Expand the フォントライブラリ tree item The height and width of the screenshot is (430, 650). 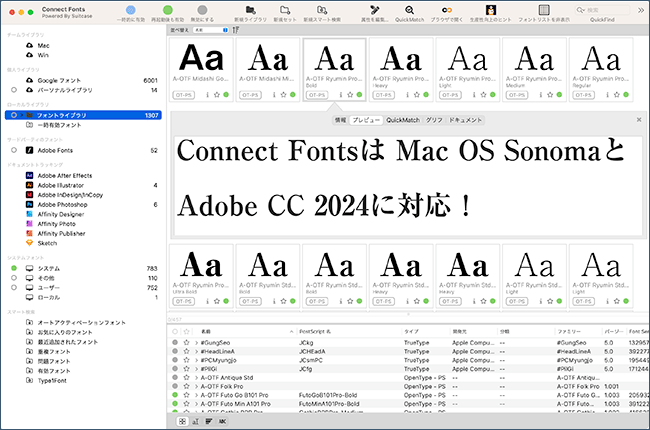point(22,115)
